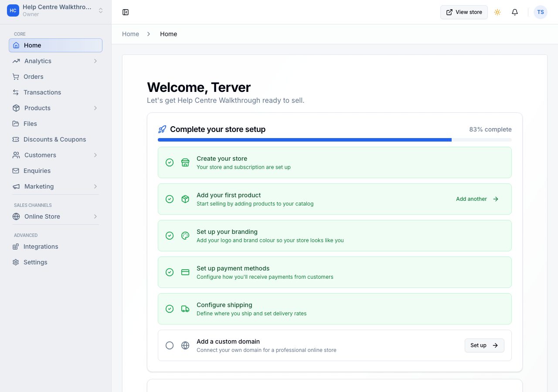Open the store switcher up-down chevrons
558x392 pixels.
point(101,10)
